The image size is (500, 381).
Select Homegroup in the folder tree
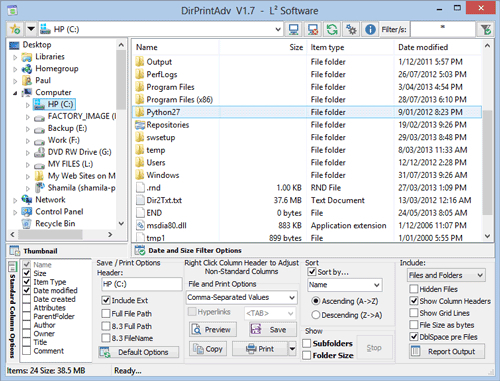57,69
